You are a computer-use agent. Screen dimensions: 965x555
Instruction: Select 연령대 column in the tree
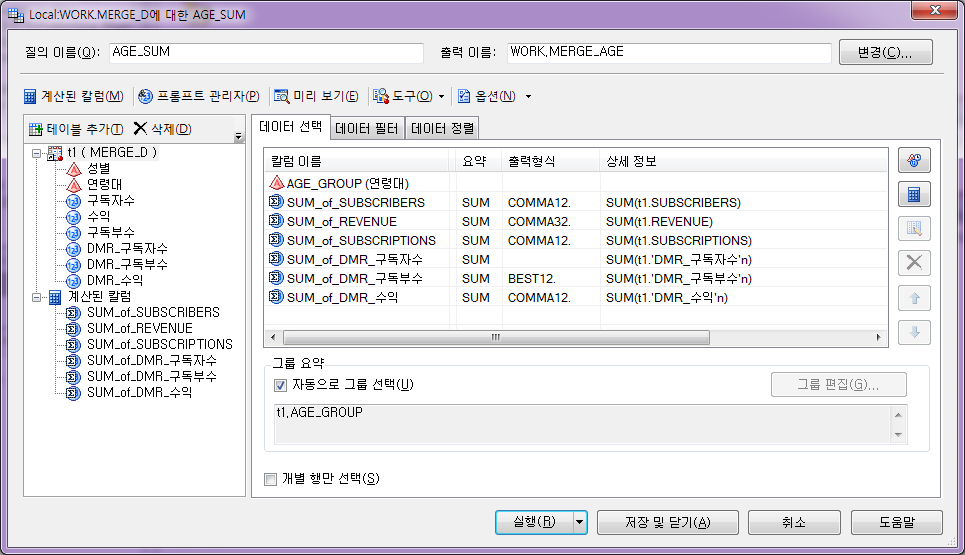104,185
